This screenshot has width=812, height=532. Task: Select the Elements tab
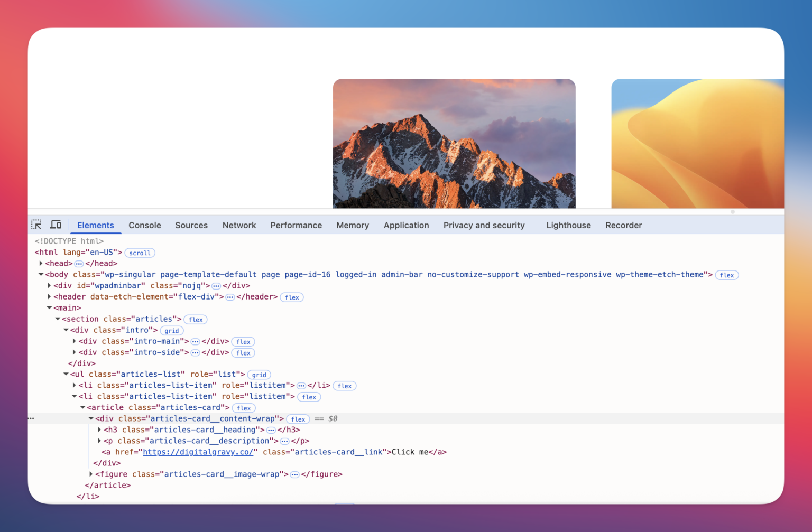click(96, 225)
